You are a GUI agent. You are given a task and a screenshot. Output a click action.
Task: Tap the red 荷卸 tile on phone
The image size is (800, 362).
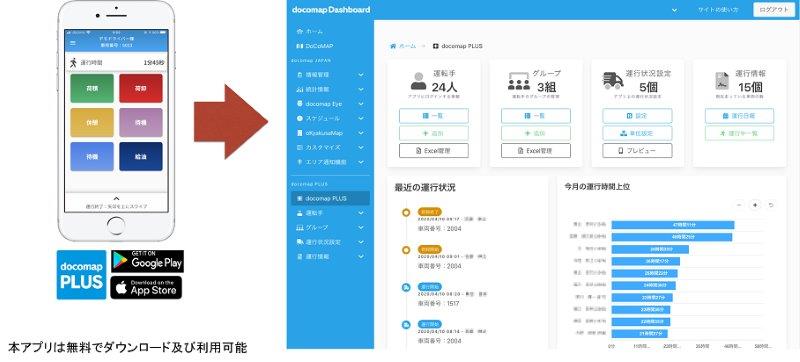pos(141,88)
